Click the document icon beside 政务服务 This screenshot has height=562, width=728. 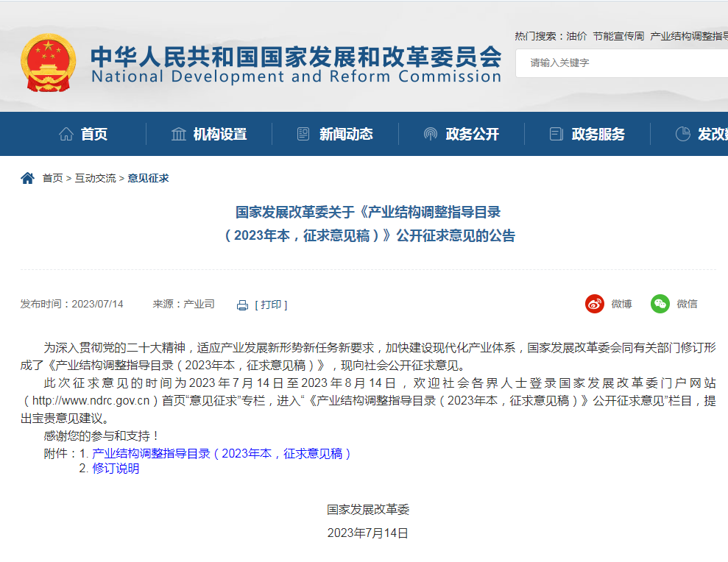coord(556,134)
